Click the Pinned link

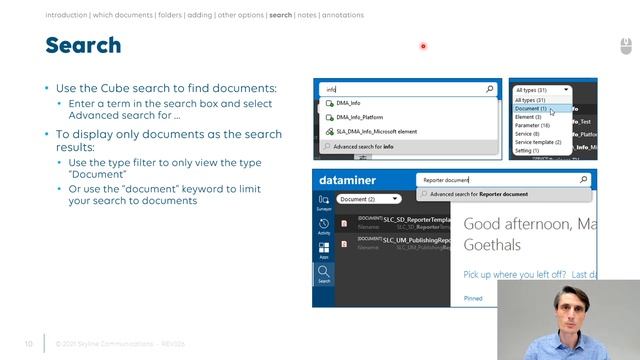[473, 298]
